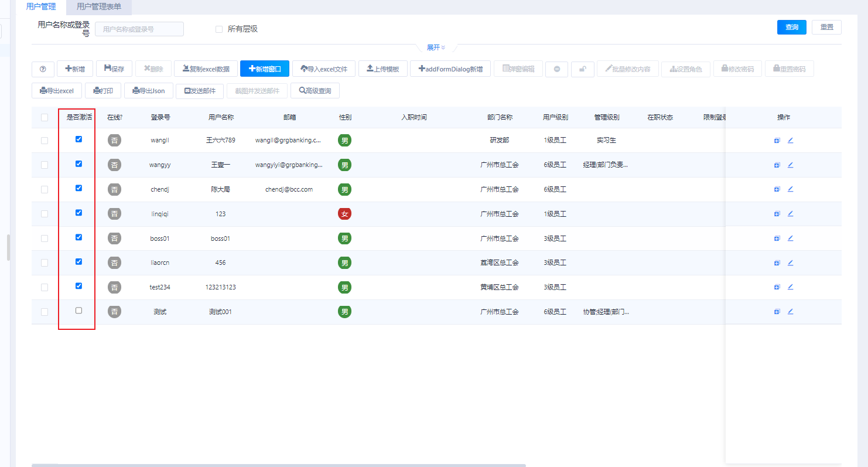This screenshot has width=868, height=467.
Task: Uncheck 是否激活 for chendj
Action: coord(78,188)
